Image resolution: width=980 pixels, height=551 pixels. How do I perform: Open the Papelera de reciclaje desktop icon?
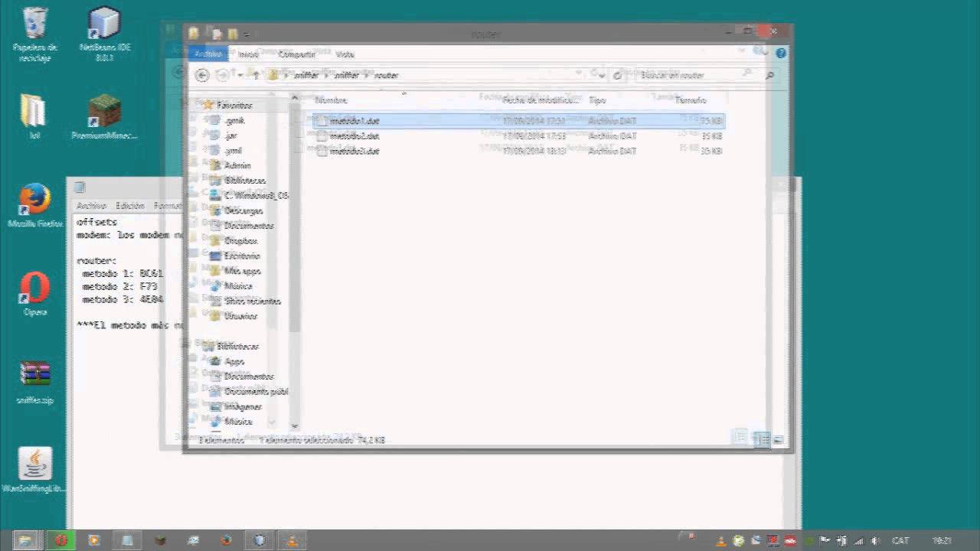coord(34,34)
